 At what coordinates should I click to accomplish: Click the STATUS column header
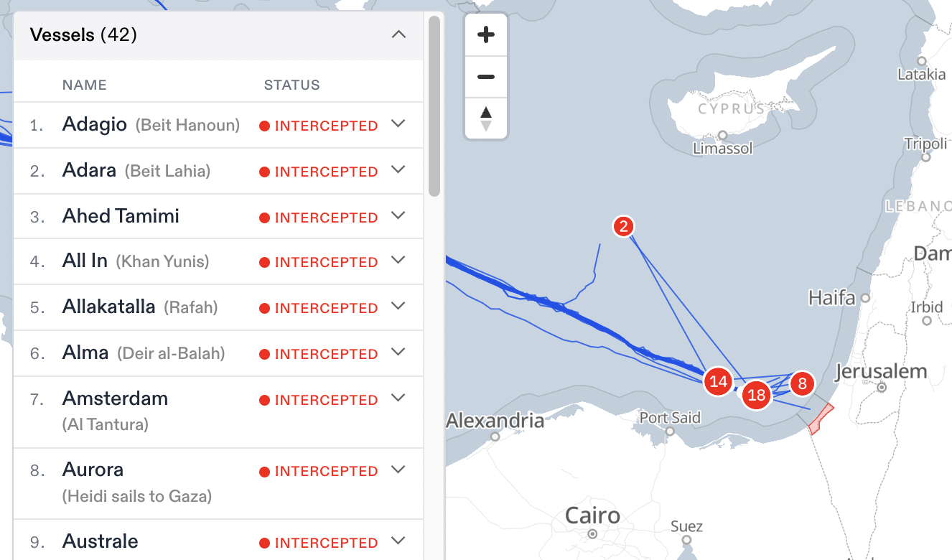point(291,85)
